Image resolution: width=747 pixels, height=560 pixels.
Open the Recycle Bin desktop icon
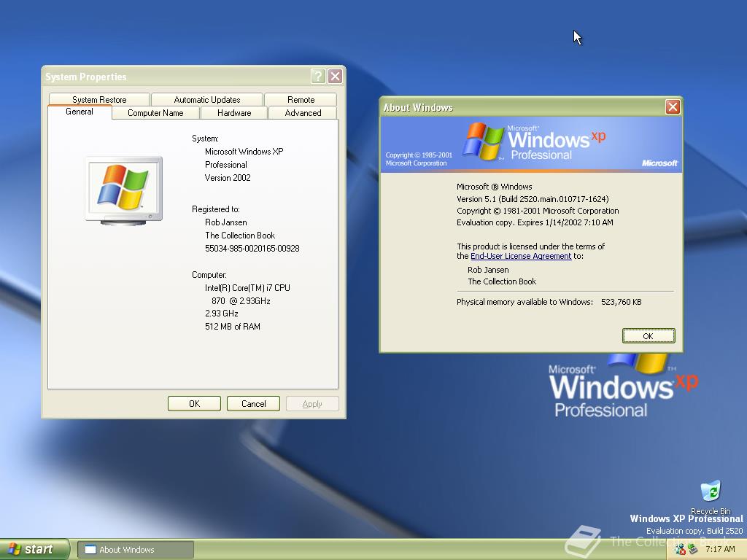pyautogui.click(x=711, y=497)
